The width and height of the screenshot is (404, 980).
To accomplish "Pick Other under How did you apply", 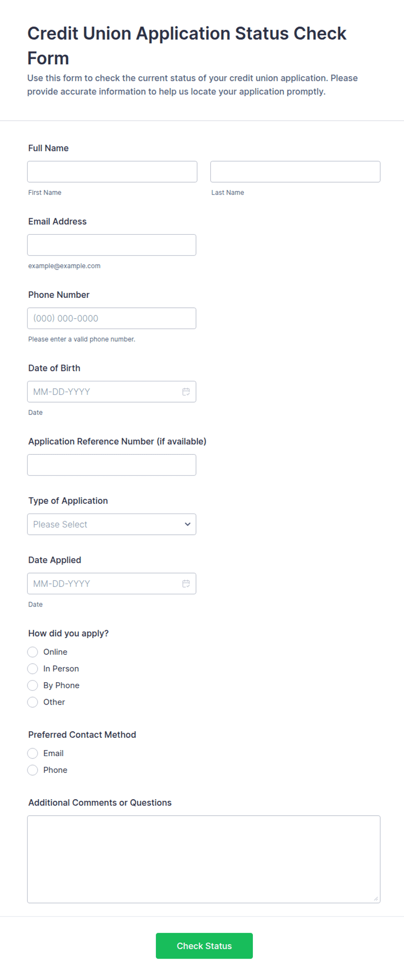I will point(33,702).
